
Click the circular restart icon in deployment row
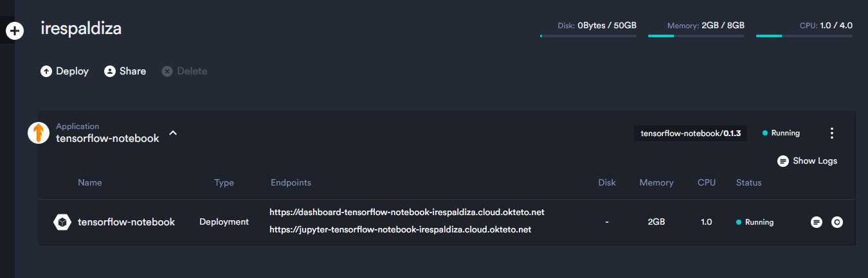pyautogui.click(x=836, y=222)
